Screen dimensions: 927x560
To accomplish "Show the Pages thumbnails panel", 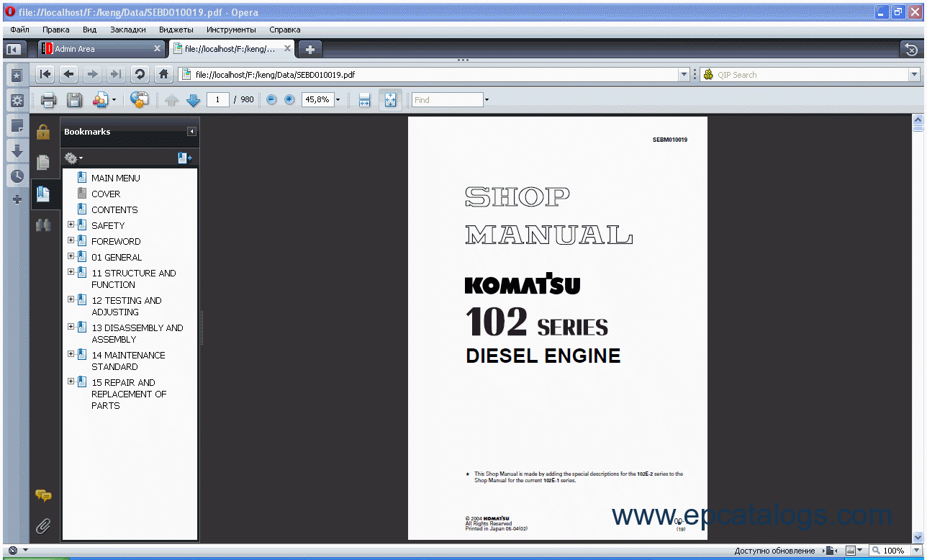I will [43, 163].
